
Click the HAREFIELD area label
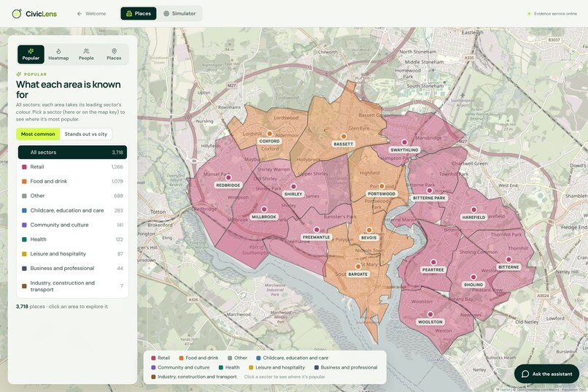[473, 218]
